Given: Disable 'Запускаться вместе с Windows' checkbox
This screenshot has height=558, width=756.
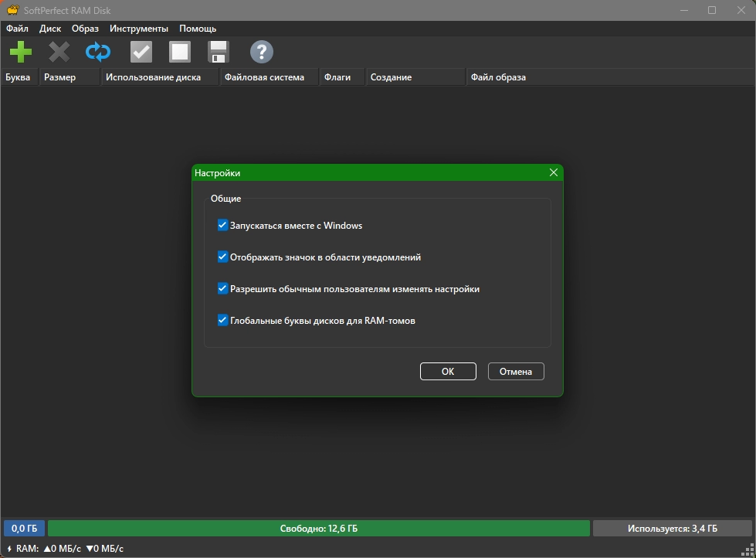Looking at the screenshot, I should click(x=223, y=226).
